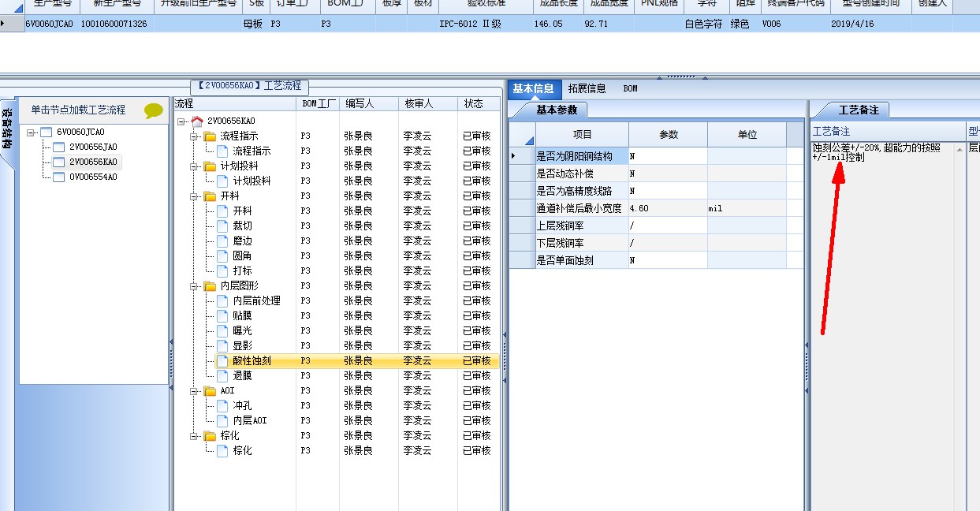The image size is (980, 511).
Task: Open the 拓展信息 tab
Action: point(587,89)
